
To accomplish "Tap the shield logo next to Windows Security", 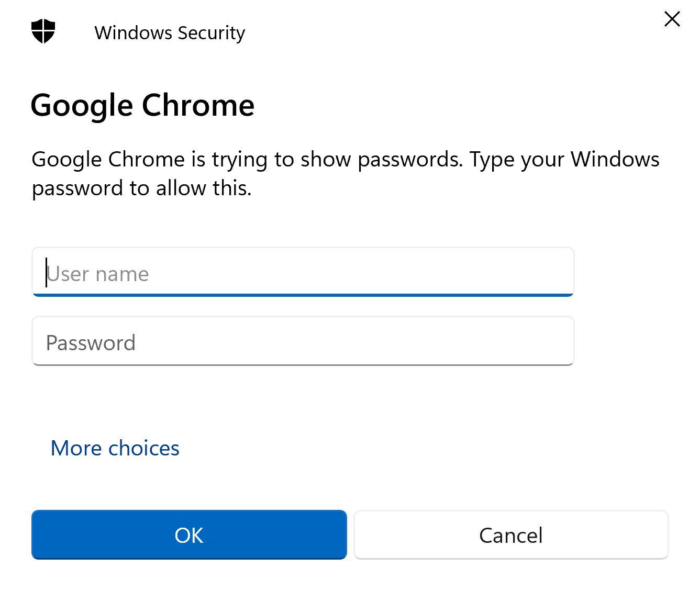I will tap(42, 31).
